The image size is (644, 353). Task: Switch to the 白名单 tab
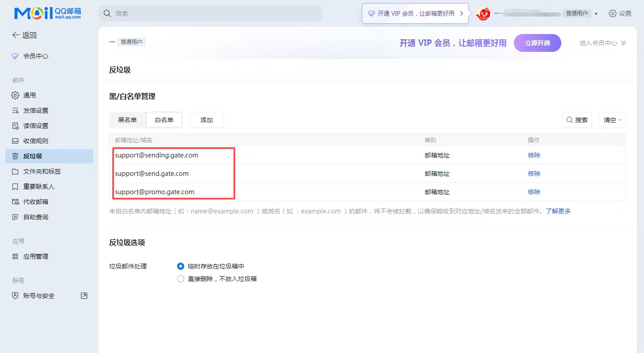(164, 120)
